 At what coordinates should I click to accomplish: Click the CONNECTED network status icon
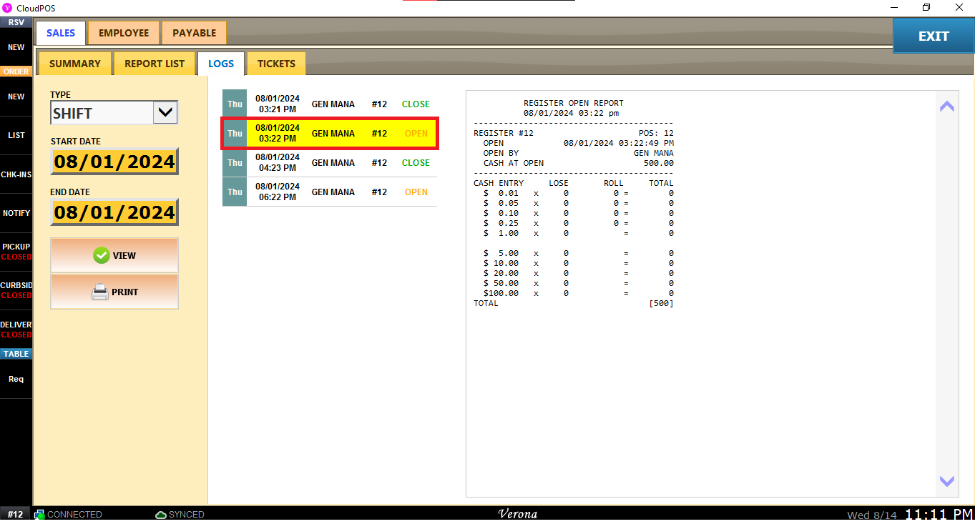point(40,515)
